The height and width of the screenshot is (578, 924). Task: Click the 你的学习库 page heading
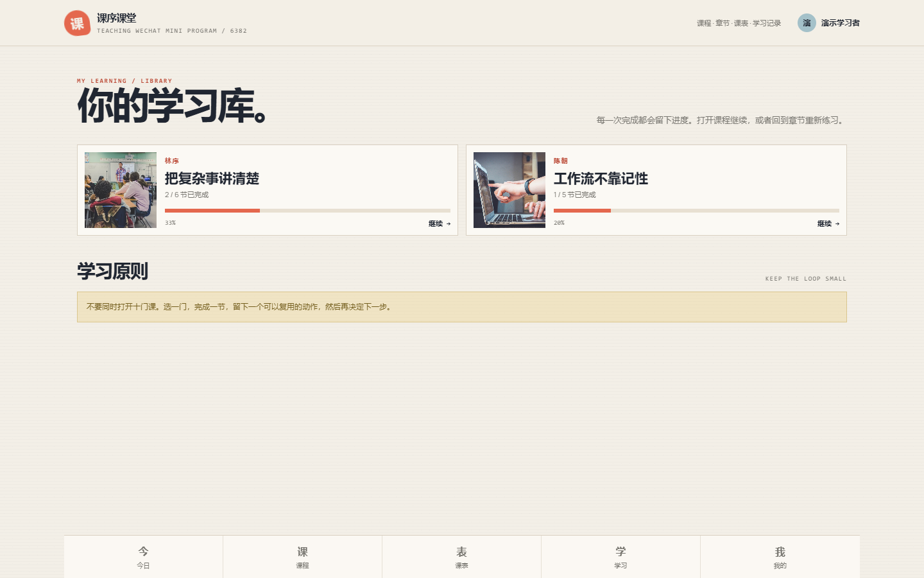[x=172, y=106]
